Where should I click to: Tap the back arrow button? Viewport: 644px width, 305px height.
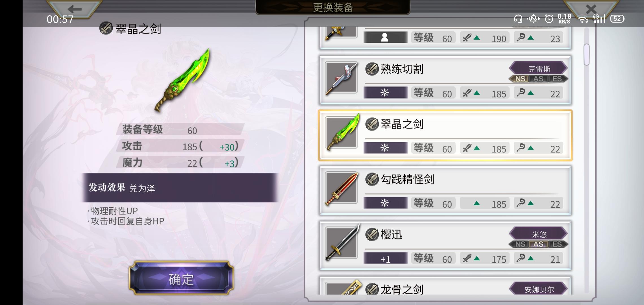click(74, 9)
